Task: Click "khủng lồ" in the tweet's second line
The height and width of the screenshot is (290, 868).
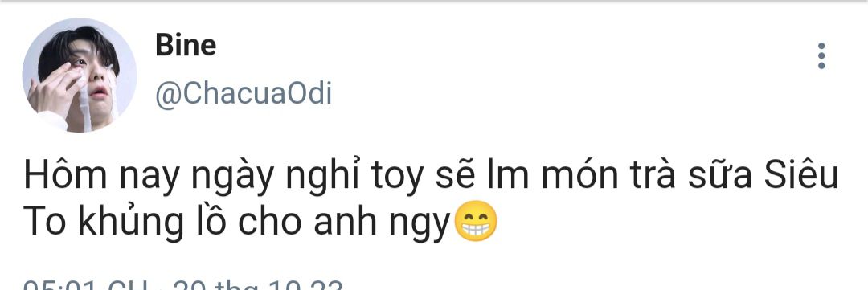Action: click(151, 222)
